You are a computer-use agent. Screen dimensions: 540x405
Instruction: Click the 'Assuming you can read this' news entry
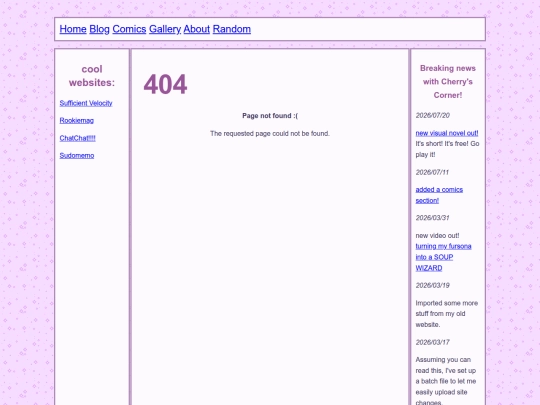(x=446, y=381)
